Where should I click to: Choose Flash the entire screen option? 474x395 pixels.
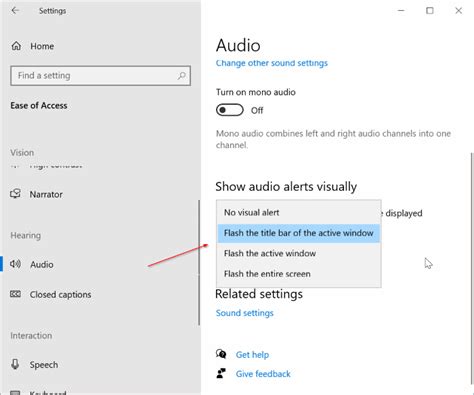pyautogui.click(x=299, y=274)
